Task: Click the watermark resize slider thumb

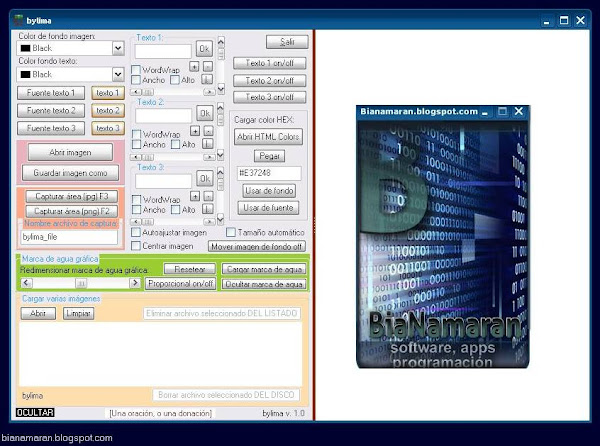Action: [81, 283]
